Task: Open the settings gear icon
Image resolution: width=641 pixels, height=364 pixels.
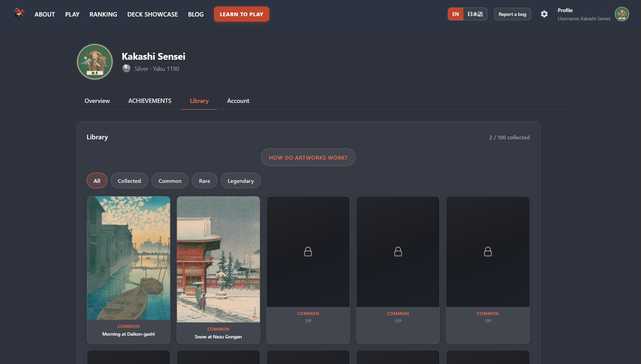Action: 544,14
